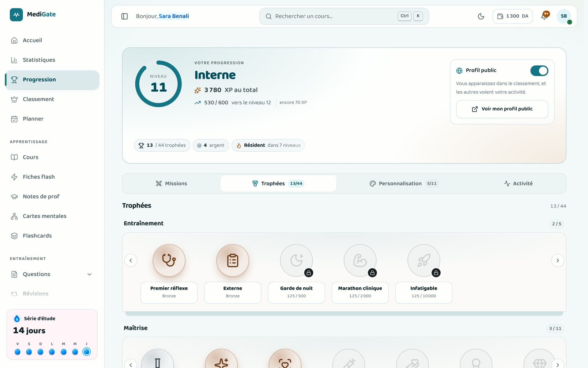This screenshot has width=588, height=368.
Task: Select the locked Marathon clinique trophy
Action: point(360,260)
